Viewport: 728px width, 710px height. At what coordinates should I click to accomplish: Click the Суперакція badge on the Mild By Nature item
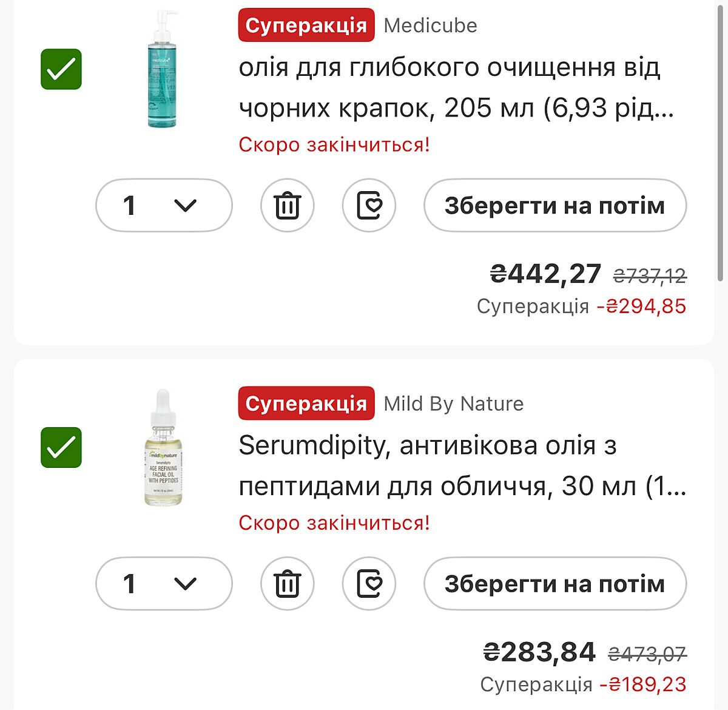pos(306,404)
